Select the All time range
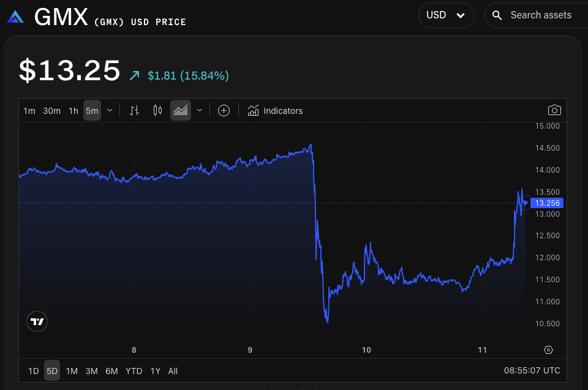Screen dimensions: 588x390 pyautogui.click(x=173, y=371)
